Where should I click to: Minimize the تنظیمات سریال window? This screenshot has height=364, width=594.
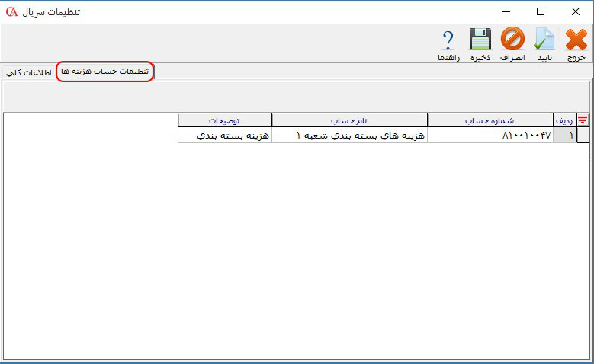tap(506, 12)
